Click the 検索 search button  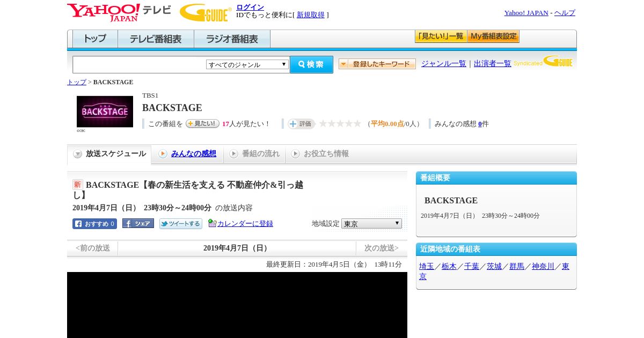[x=311, y=64]
